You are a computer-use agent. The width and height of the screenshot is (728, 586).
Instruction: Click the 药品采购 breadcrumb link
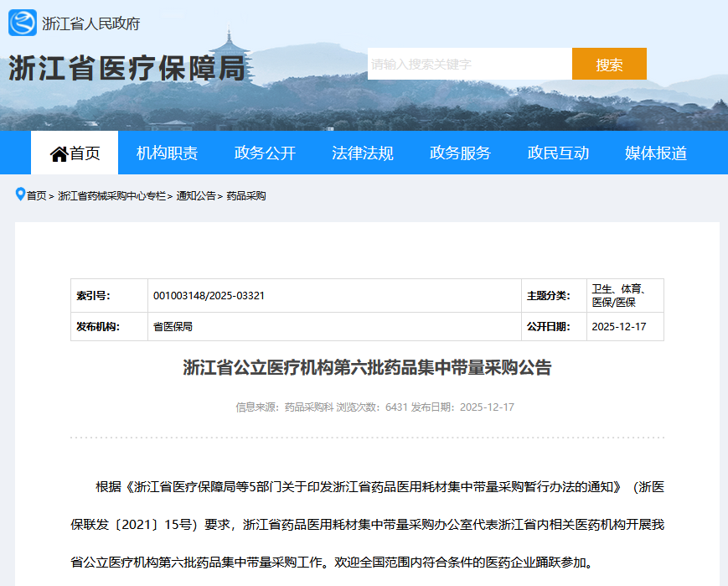(x=246, y=196)
